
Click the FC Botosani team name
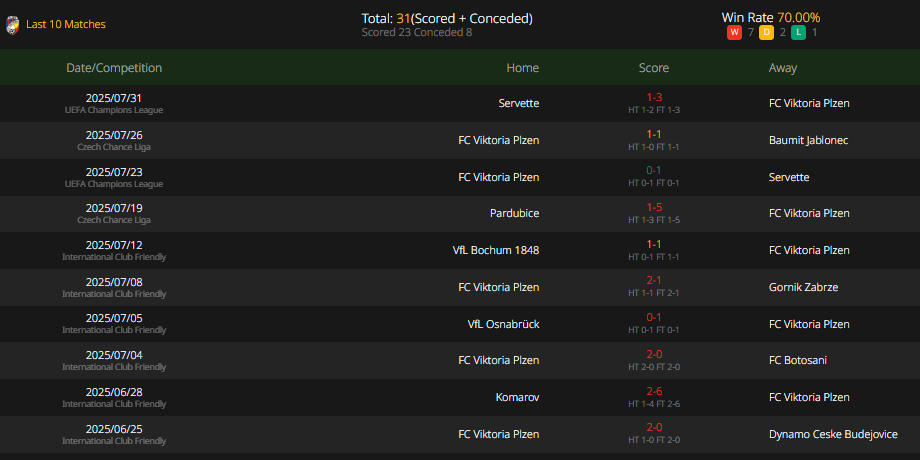pyautogui.click(x=797, y=360)
